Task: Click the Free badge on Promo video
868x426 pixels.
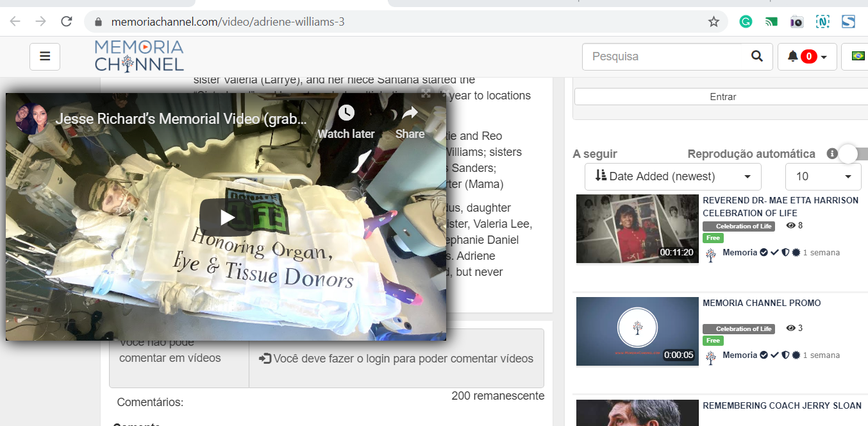Action: (712, 341)
